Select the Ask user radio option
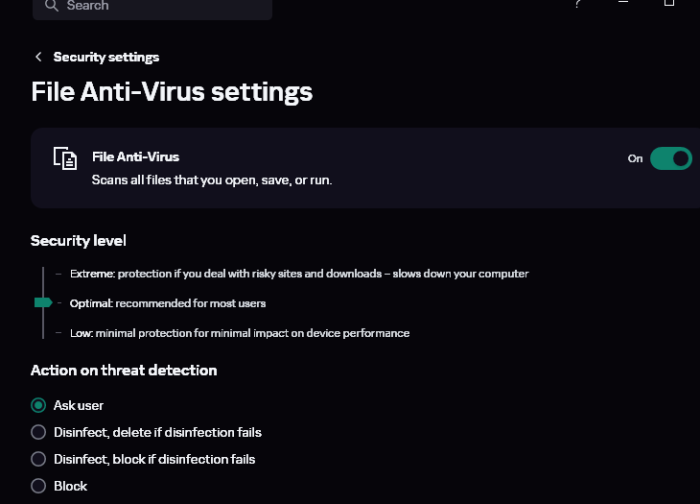 click(x=39, y=405)
